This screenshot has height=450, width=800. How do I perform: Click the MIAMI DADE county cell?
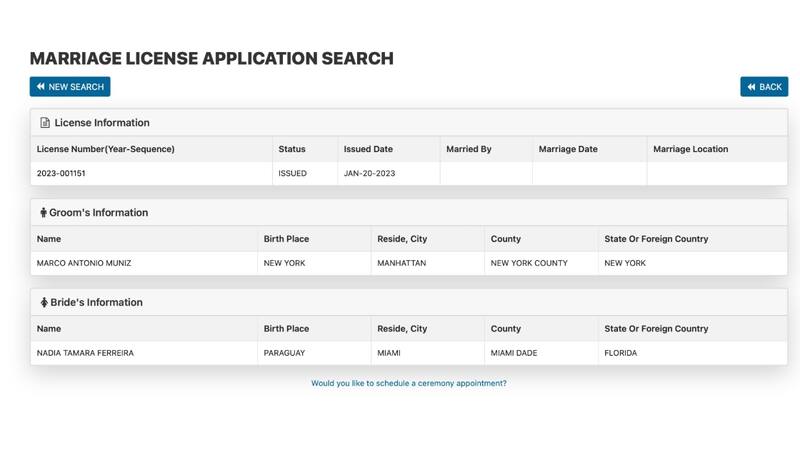tap(515, 353)
